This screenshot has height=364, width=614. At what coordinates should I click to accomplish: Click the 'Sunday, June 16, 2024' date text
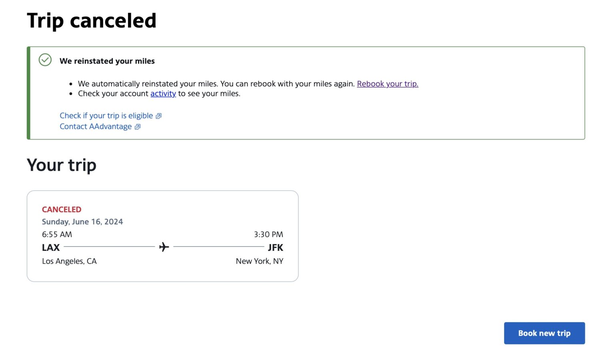pyautogui.click(x=82, y=221)
